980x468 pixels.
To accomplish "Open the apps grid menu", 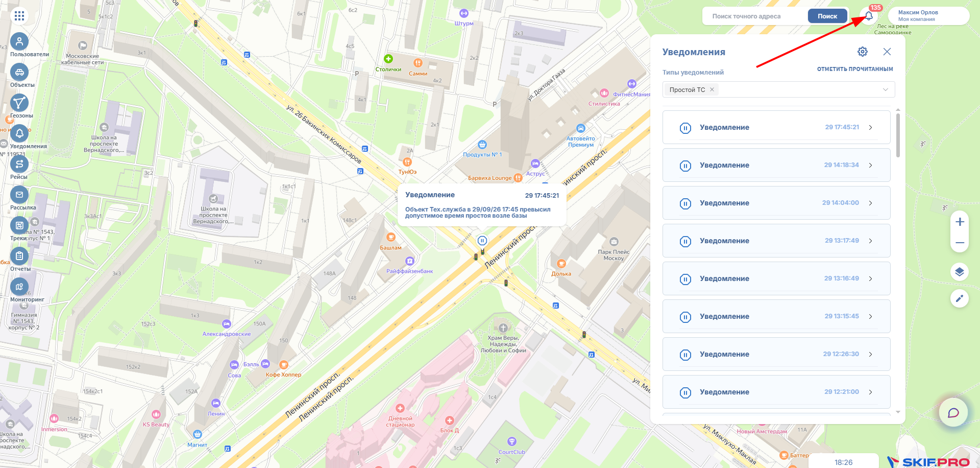I will pyautogui.click(x=19, y=16).
